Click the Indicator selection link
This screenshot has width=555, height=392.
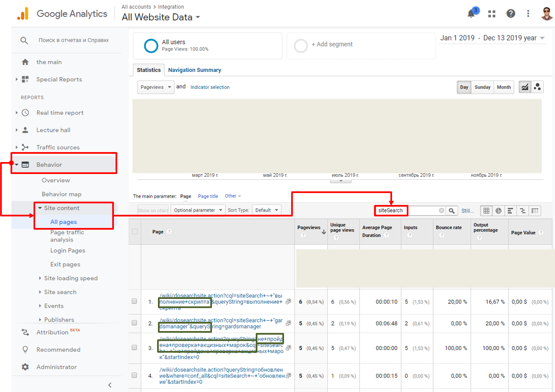tap(210, 87)
